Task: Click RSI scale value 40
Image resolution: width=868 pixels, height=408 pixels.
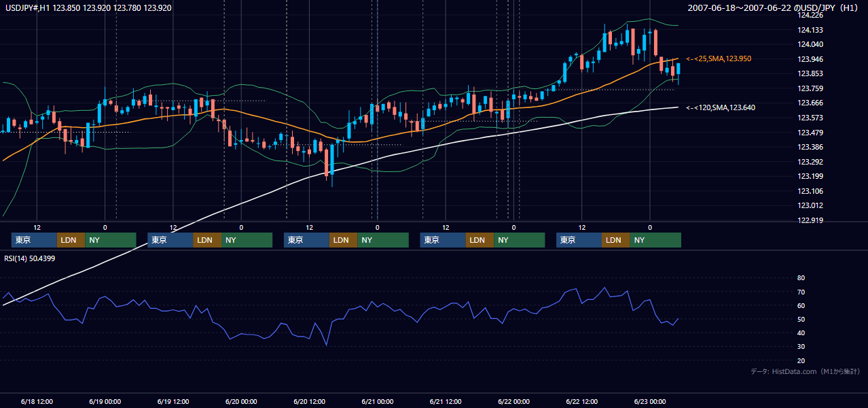Action: [801, 333]
